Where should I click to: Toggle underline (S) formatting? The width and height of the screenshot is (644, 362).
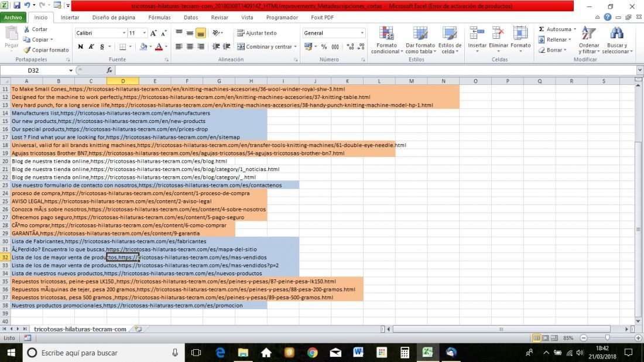click(x=102, y=46)
